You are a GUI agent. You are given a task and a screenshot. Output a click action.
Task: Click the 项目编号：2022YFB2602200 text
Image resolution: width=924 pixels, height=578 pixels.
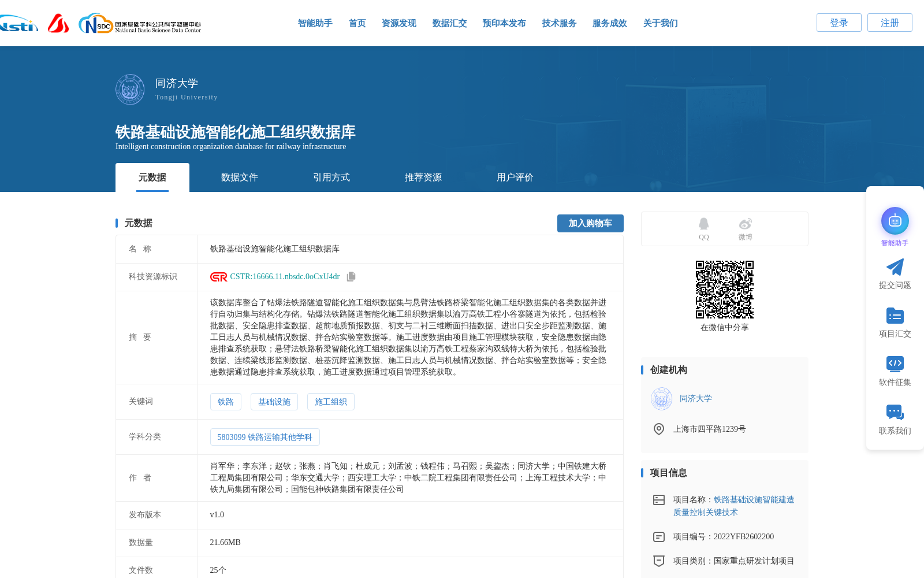(724, 537)
